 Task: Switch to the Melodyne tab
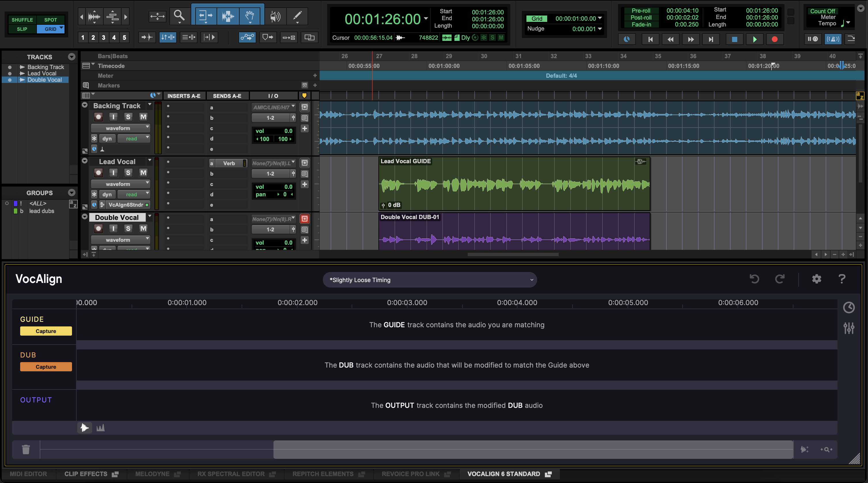coord(152,474)
